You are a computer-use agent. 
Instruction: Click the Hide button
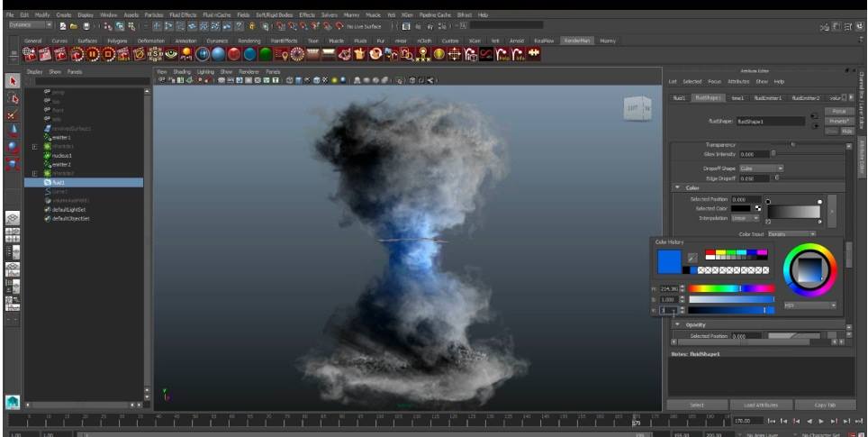point(847,132)
